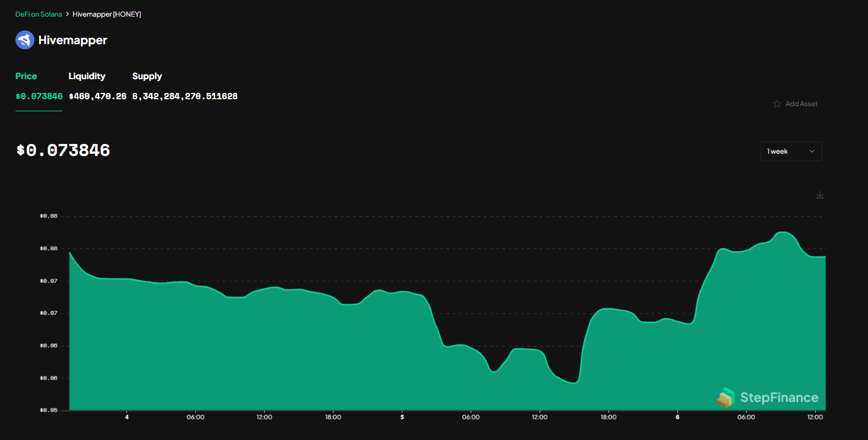Click the StepFinance cube logo watermark
The image size is (868, 440).
(726, 398)
